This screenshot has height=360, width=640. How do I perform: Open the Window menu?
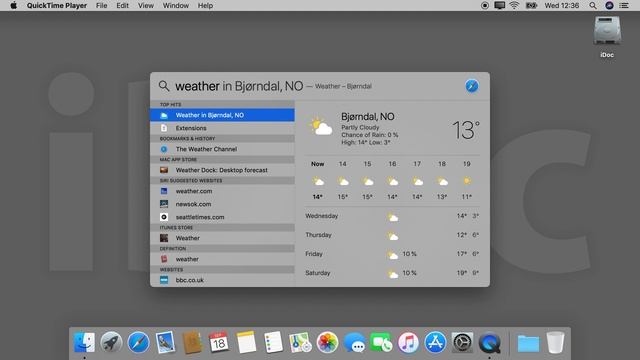pos(176,6)
